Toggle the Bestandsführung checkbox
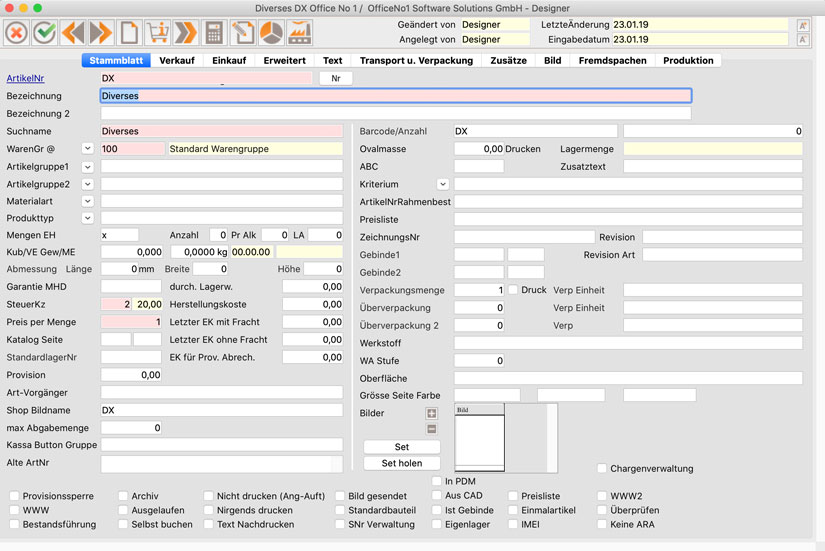825x551 pixels. click(14, 524)
